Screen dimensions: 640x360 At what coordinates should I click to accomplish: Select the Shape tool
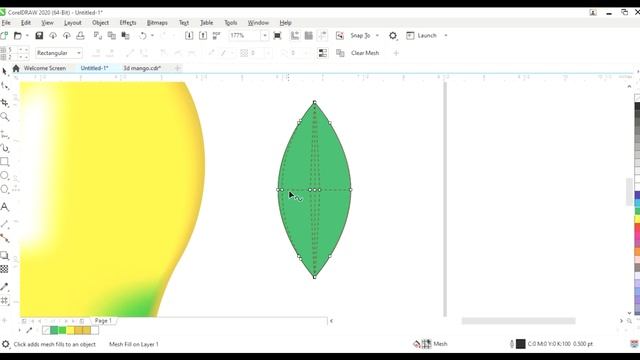pos(5,86)
